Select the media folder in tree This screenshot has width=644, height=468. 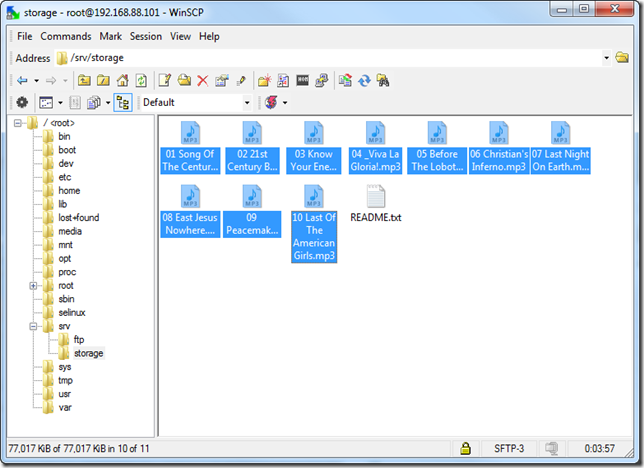[70, 231]
